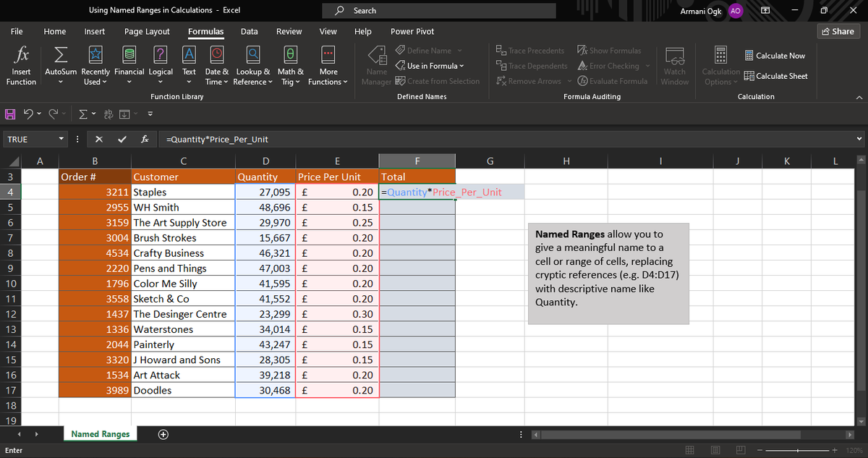The width and height of the screenshot is (868, 458).
Task: Save the workbook from the quick access toolbar
Action: [9, 113]
